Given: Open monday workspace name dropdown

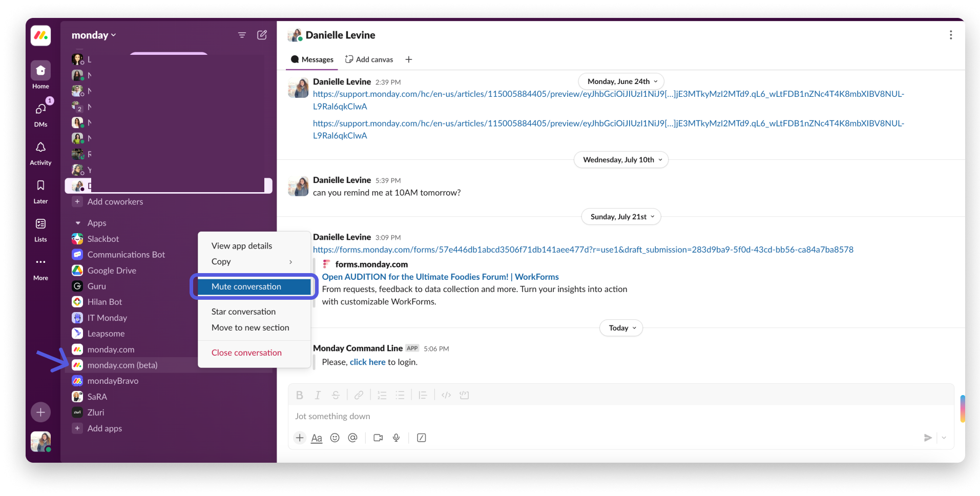Looking at the screenshot, I should 94,35.
